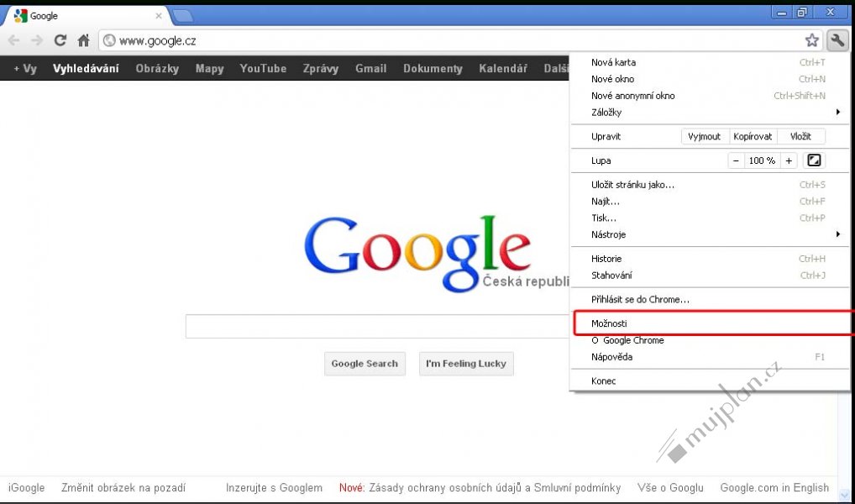The width and height of the screenshot is (855, 504).
Task: Increase zoom with the plus button
Action: point(789,160)
